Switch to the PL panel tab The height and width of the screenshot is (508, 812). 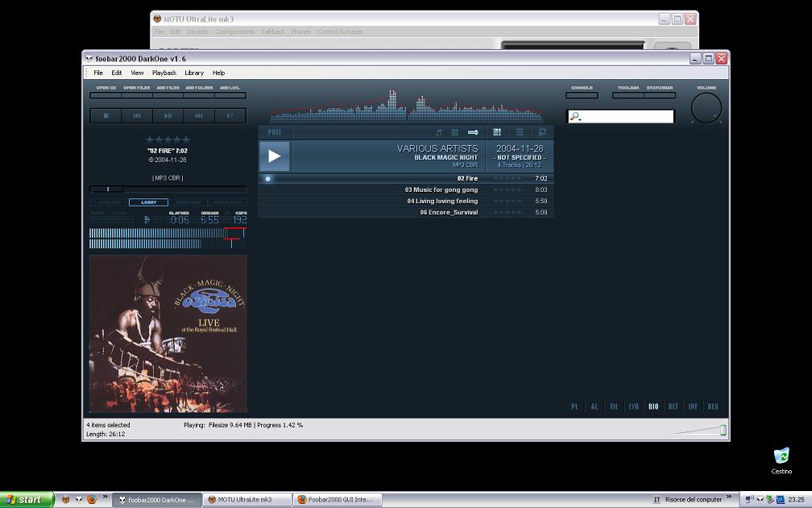[574, 406]
